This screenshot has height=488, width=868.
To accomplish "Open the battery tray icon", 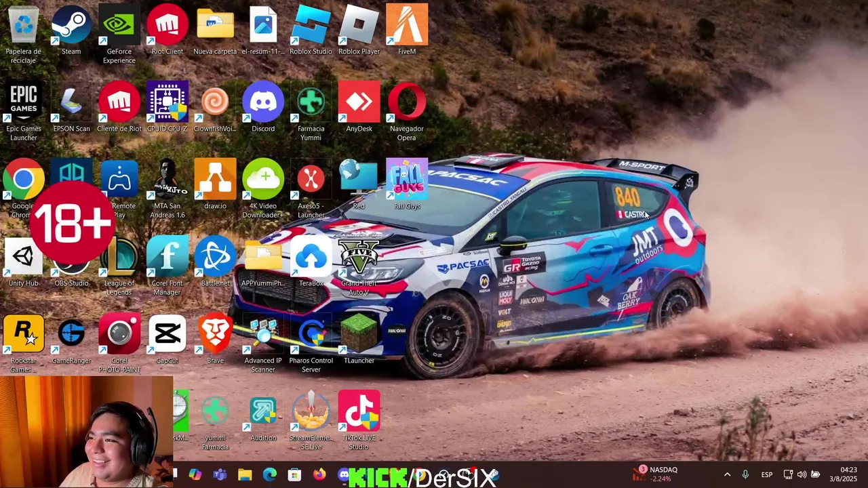I will click(x=816, y=474).
